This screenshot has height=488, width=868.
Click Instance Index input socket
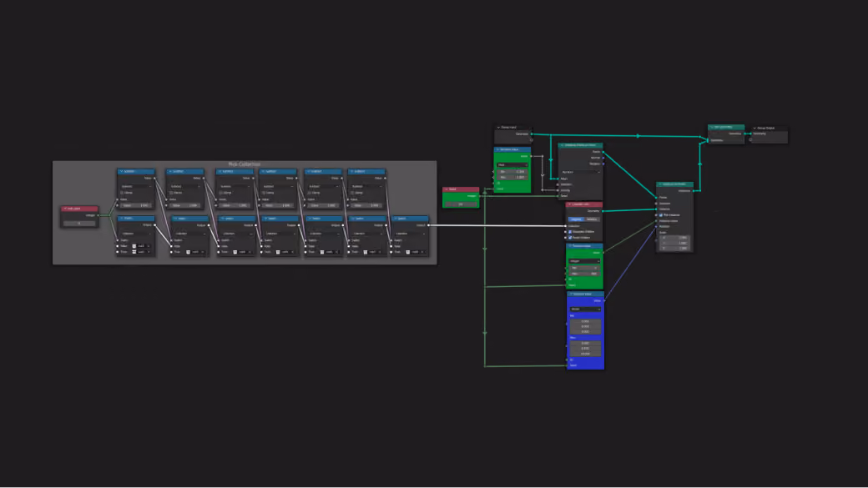(657, 221)
